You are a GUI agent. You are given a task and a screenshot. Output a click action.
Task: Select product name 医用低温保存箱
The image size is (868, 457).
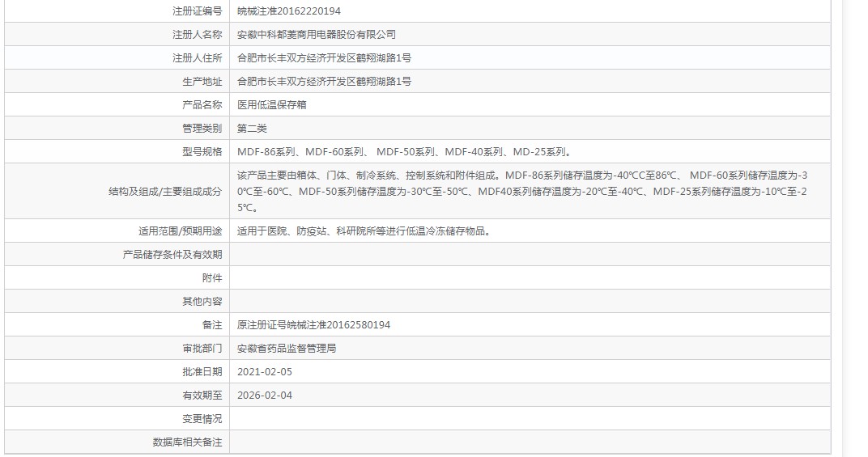tap(272, 104)
